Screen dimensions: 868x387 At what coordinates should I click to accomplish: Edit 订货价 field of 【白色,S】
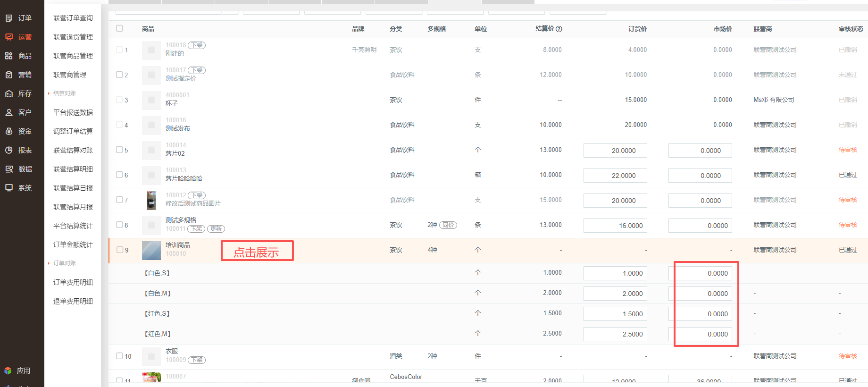615,273
